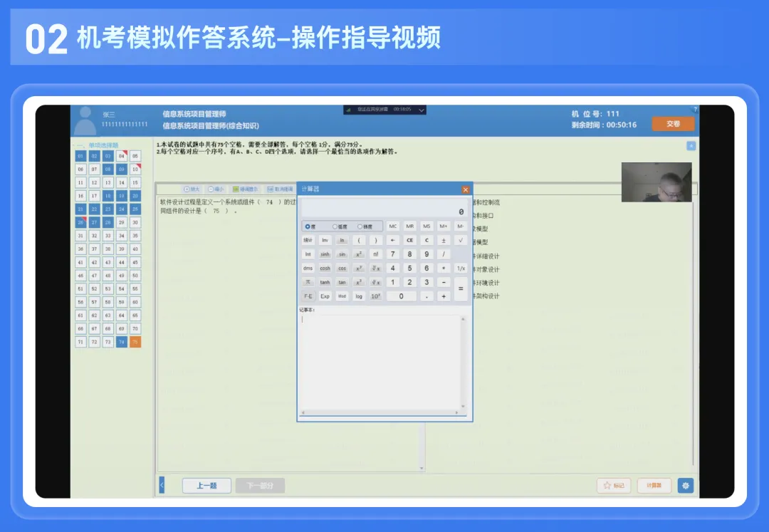Click the backspace arrow key on calculator
The image size is (769, 532).
point(392,240)
